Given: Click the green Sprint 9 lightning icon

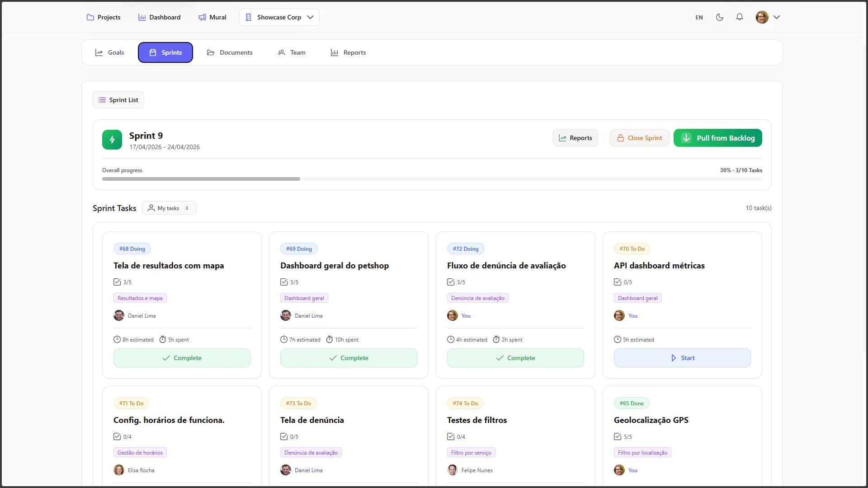Looking at the screenshot, I should point(112,140).
